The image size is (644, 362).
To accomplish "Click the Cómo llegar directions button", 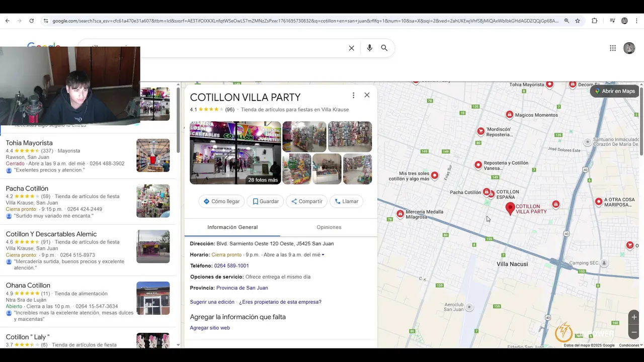I will tap(221, 201).
